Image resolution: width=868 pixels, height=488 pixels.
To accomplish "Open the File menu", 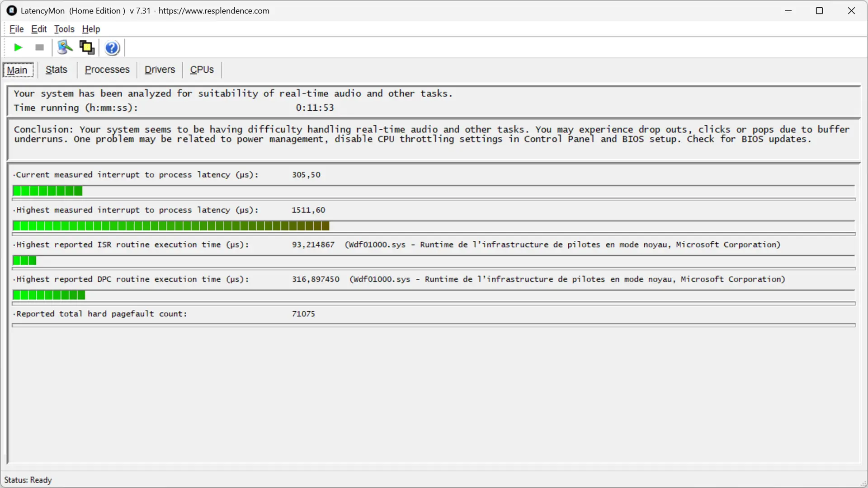I will pos(16,29).
